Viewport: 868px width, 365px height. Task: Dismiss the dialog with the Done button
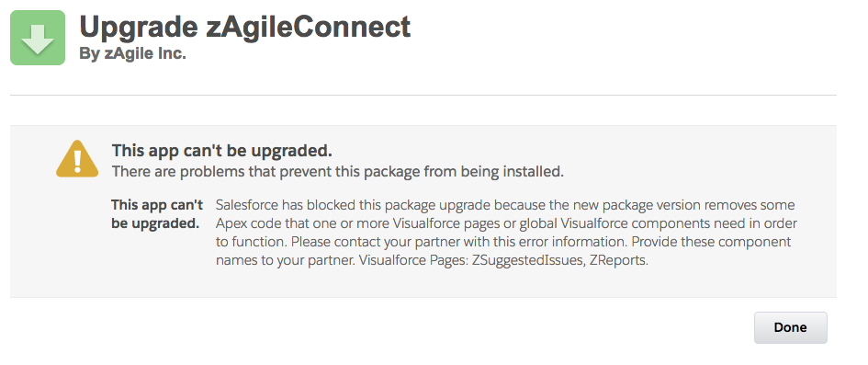tap(790, 327)
